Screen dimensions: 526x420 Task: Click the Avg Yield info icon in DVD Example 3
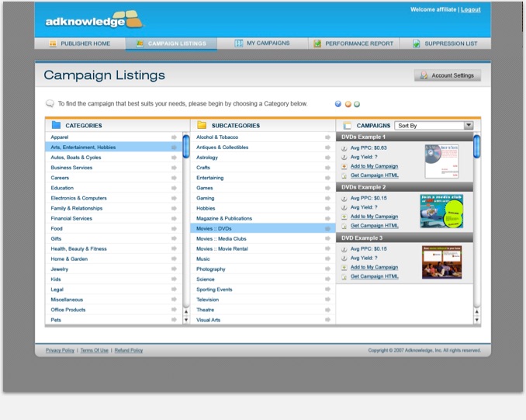(344, 259)
